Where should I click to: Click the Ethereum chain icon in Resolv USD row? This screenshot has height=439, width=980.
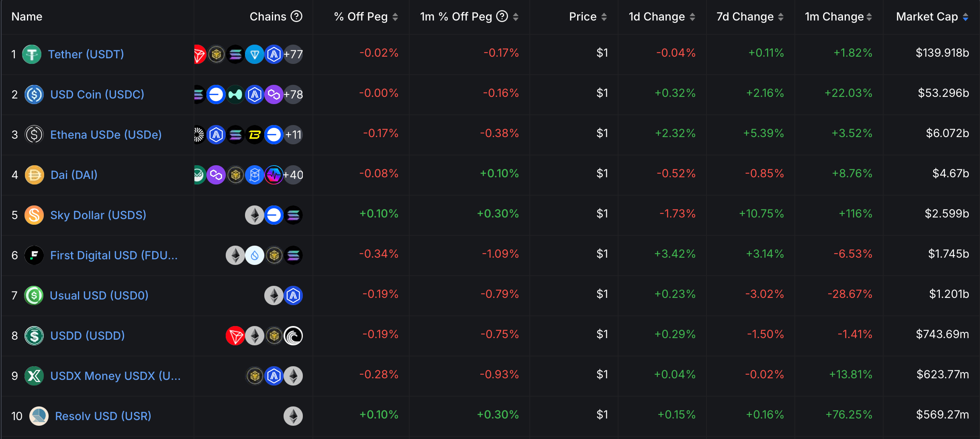[293, 416]
